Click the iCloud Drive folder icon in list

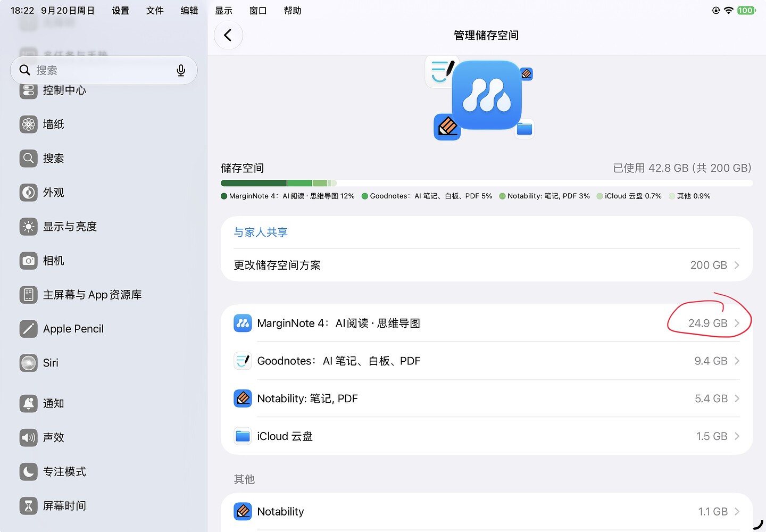coord(243,436)
